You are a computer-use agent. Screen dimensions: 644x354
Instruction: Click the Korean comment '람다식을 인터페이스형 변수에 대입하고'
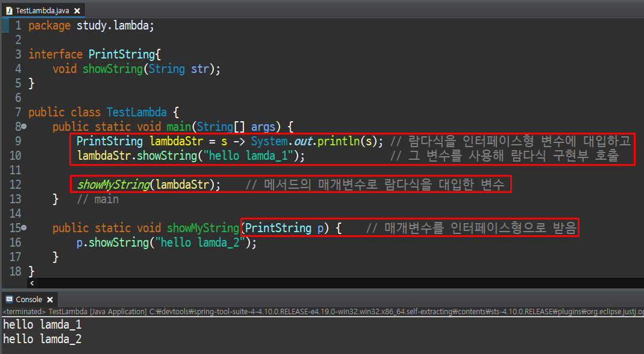click(519, 141)
